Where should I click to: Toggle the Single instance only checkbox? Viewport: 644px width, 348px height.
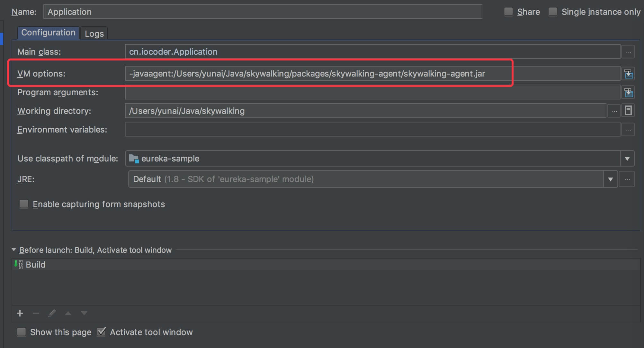pos(553,12)
